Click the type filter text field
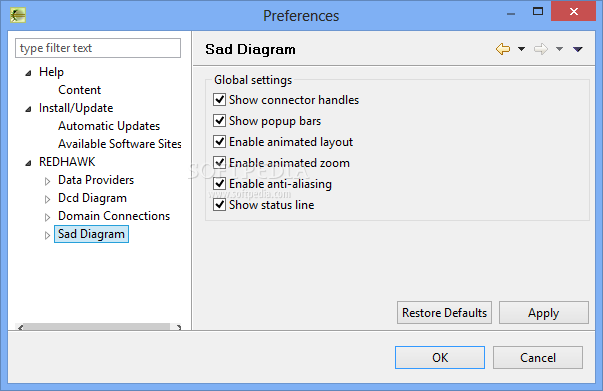The height and width of the screenshot is (391, 603). point(98,48)
